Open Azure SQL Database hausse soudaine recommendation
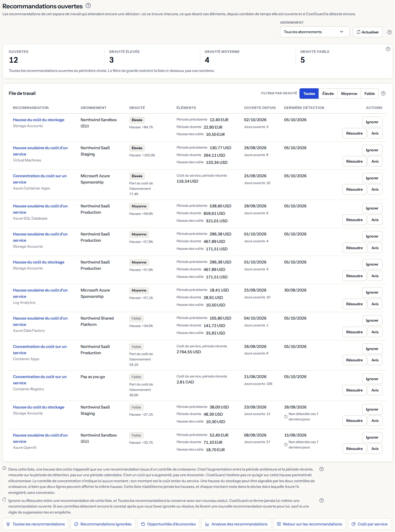This screenshot has height=532, width=395. click(40, 209)
